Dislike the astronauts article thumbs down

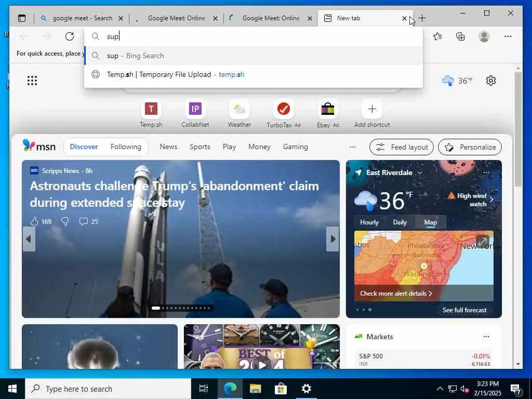(x=65, y=221)
